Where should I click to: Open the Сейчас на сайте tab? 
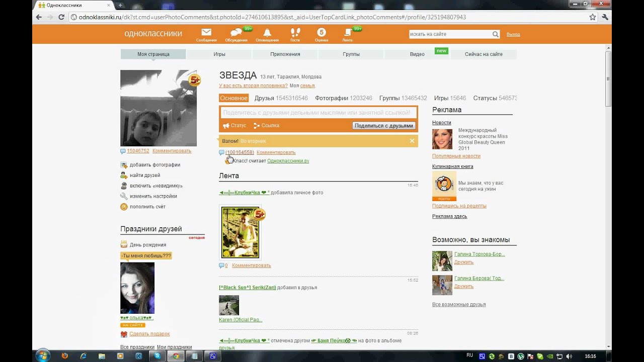pos(484,54)
